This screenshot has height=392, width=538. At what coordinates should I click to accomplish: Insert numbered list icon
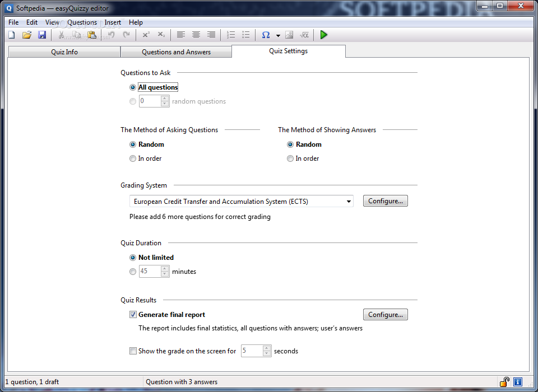(231, 35)
